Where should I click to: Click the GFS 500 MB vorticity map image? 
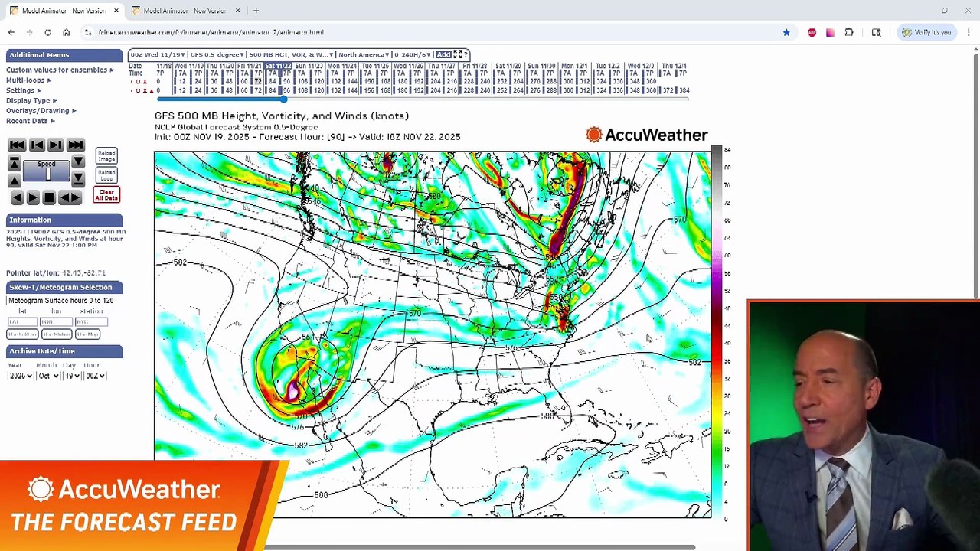433,334
